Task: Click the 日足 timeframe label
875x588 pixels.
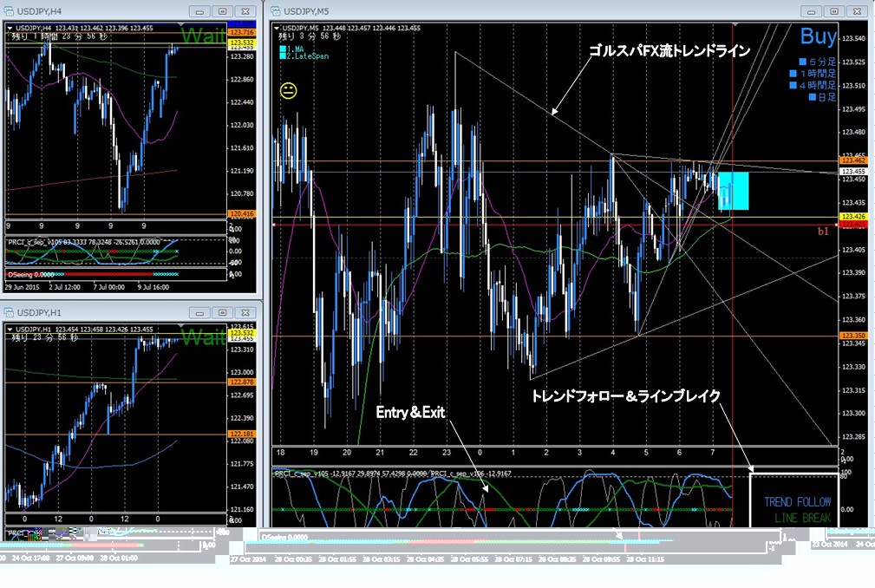Action: (827, 97)
